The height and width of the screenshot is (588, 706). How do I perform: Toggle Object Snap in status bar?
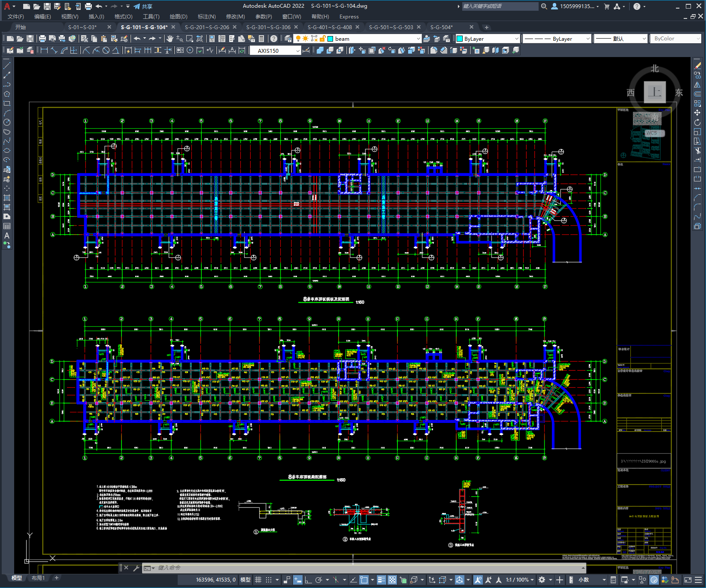[364, 580]
